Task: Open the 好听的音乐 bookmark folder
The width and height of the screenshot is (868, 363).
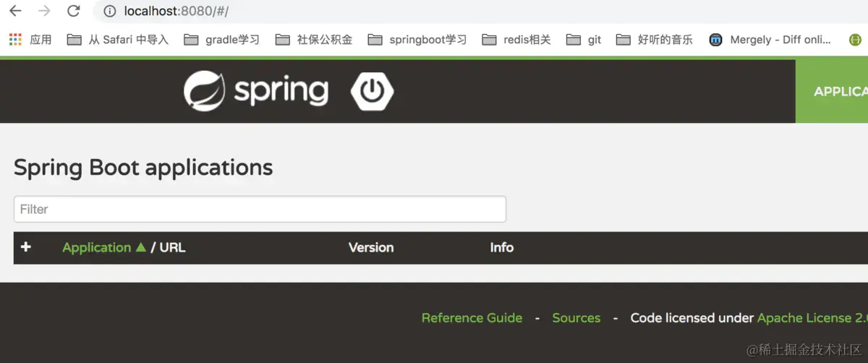Action: point(655,40)
